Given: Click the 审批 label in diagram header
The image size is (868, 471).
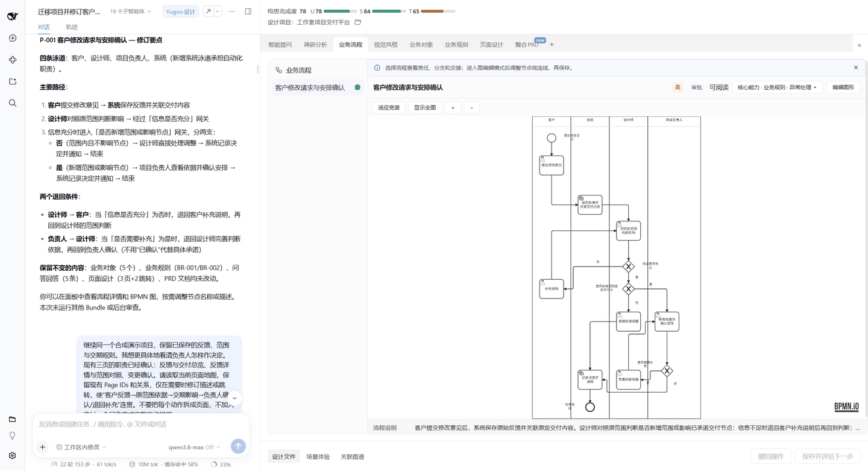Looking at the screenshot, I should [697, 87].
